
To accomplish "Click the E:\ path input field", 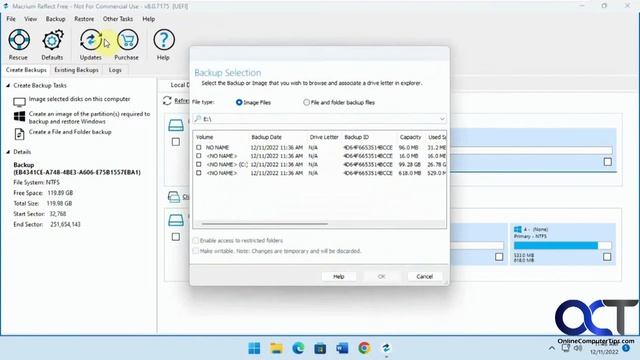I will 320,119.
